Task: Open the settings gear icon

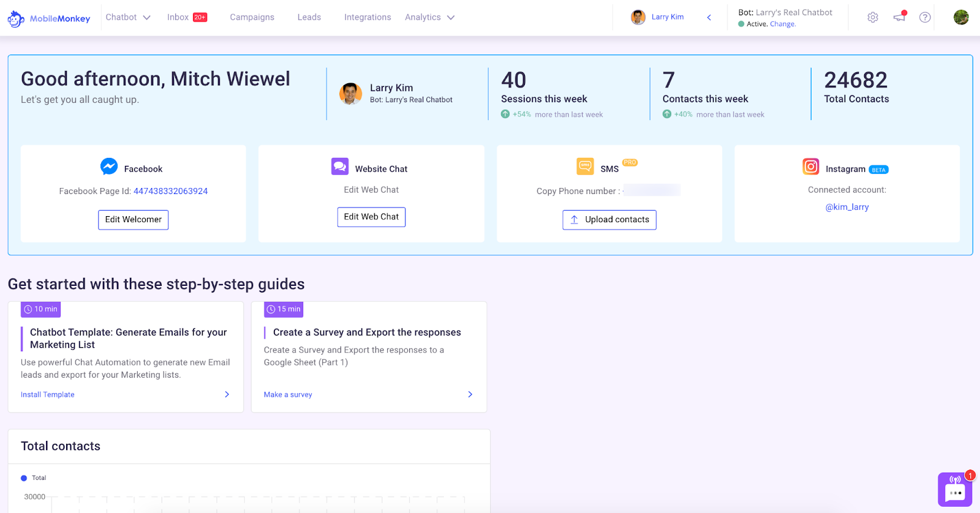Action: coord(873,18)
